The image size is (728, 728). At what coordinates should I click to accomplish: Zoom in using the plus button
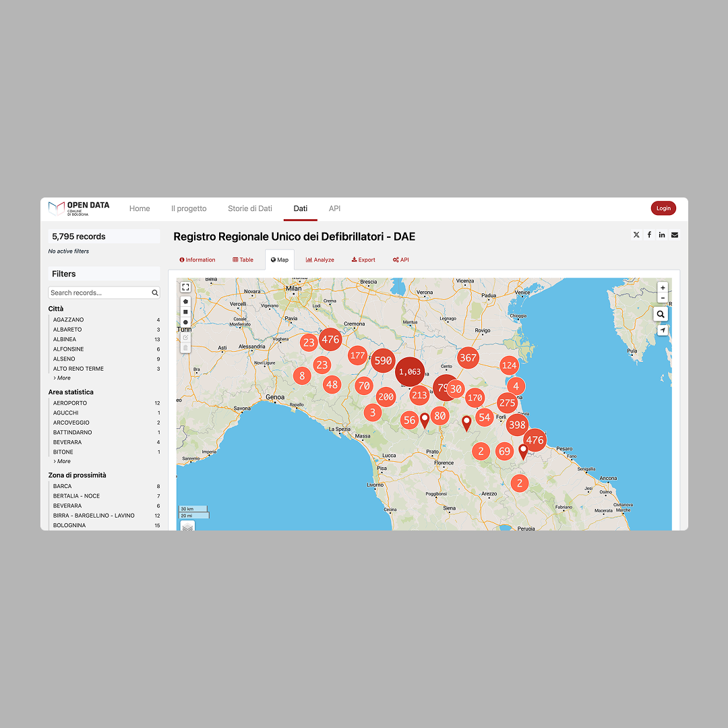click(x=663, y=287)
